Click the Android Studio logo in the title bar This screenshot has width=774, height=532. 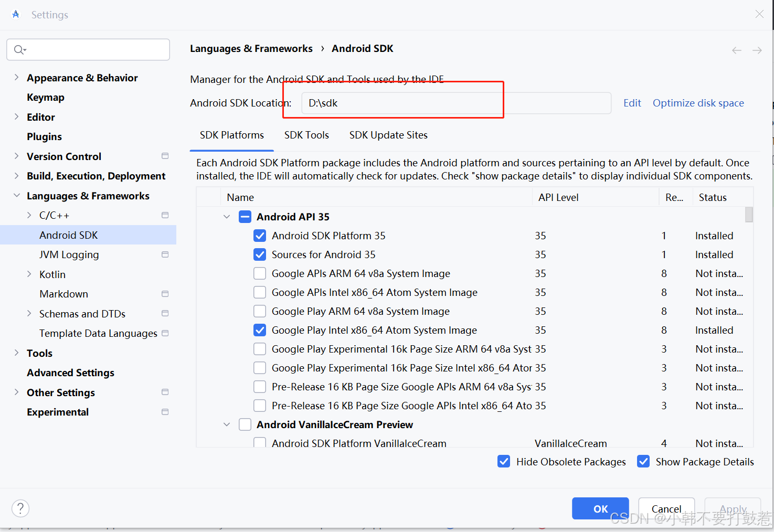tap(16, 14)
